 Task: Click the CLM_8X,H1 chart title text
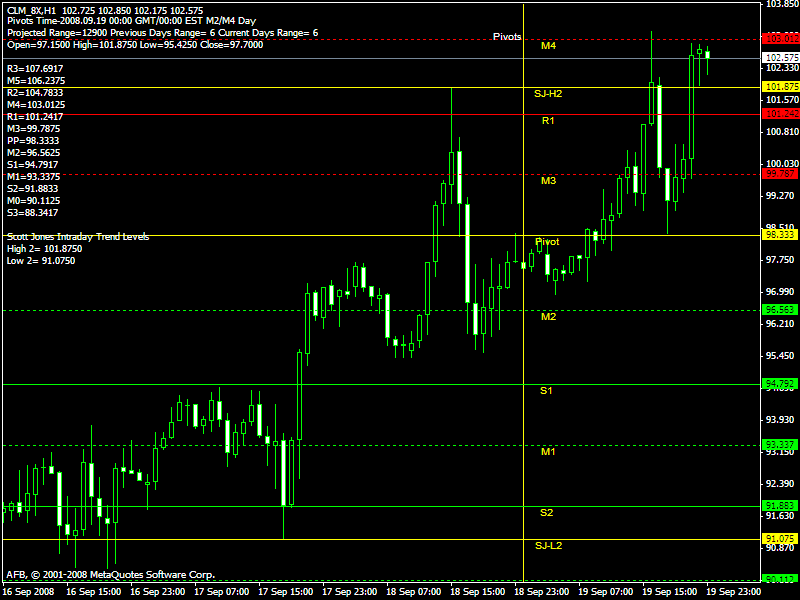[x=31, y=9]
